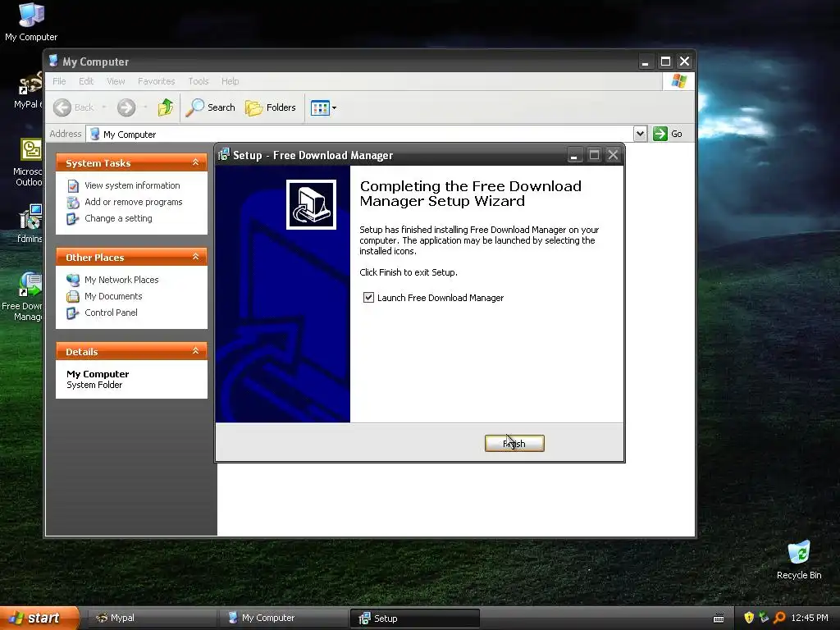Select the MyPal desktop shortcut icon
The image size is (840, 630).
point(30,84)
